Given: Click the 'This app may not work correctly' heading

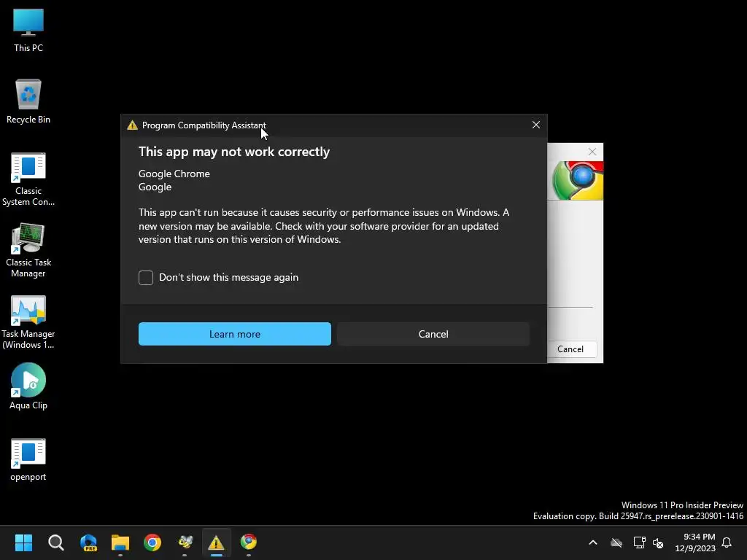Looking at the screenshot, I should point(234,152).
